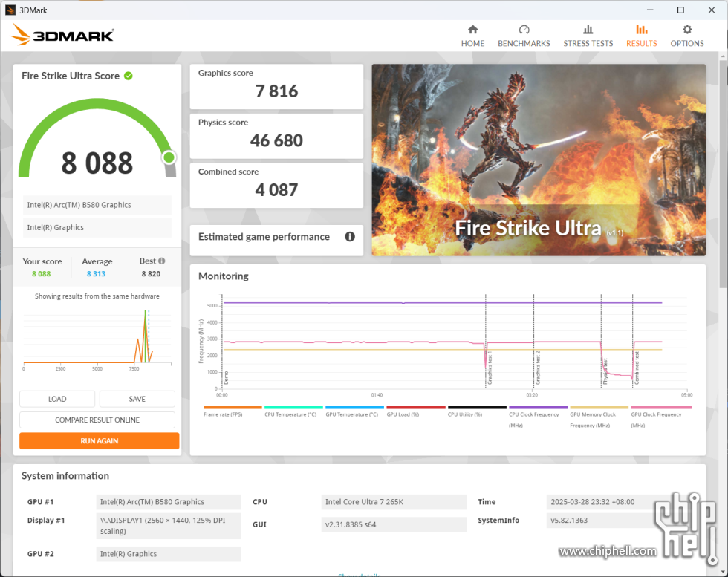This screenshot has height=577, width=728.
Task: Toggle CPU Utility (%) legend item
Action: tap(476, 411)
